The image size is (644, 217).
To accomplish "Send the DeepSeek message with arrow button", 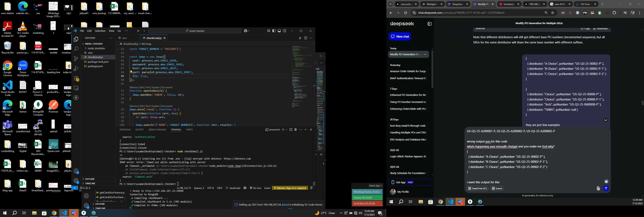I will (606, 188).
